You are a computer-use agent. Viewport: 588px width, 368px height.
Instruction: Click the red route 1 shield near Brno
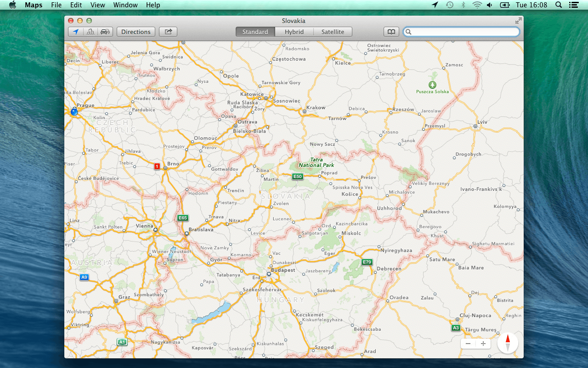coord(157,167)
